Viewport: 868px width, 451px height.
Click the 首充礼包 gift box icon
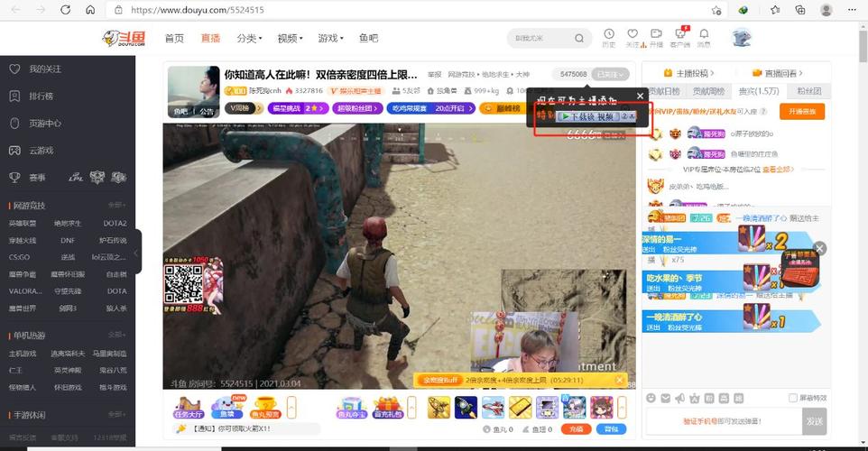click(x=388, y=408)
